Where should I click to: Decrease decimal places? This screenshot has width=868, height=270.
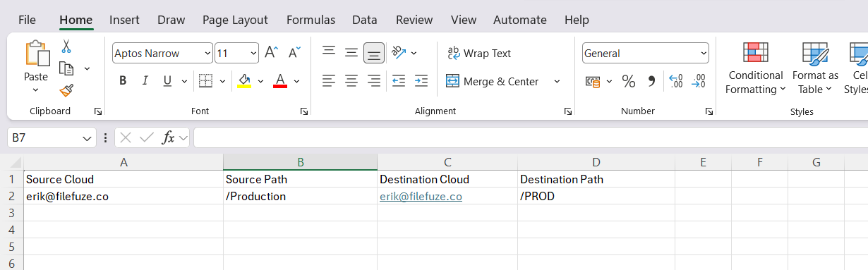click(x=699, y=82)
